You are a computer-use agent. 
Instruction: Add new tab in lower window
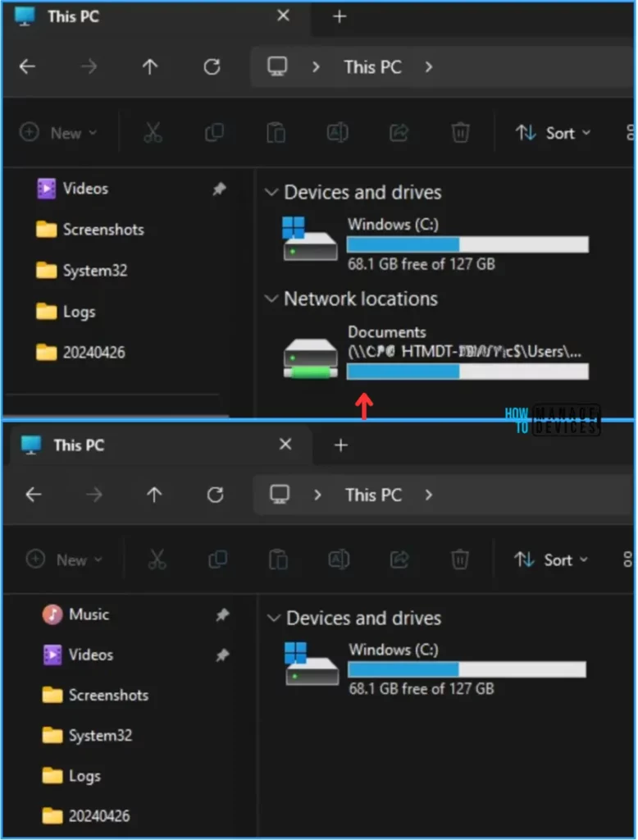click(x=341, y=445)
